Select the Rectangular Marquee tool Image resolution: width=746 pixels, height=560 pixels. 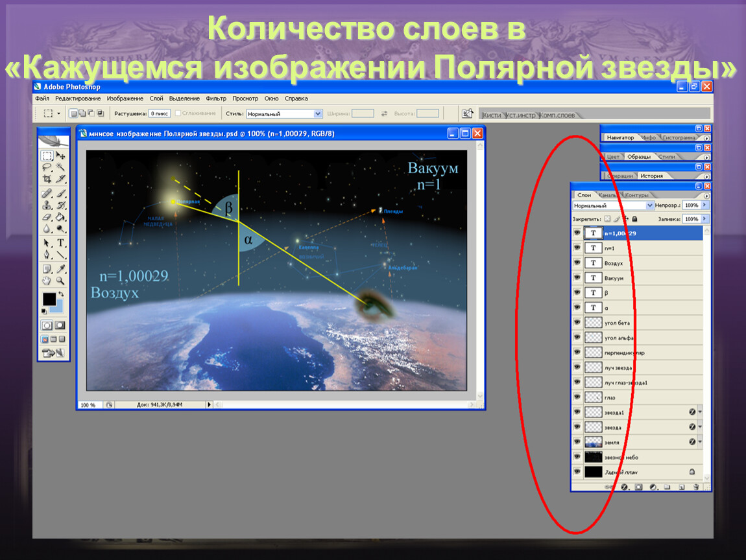tap(47, 156)
